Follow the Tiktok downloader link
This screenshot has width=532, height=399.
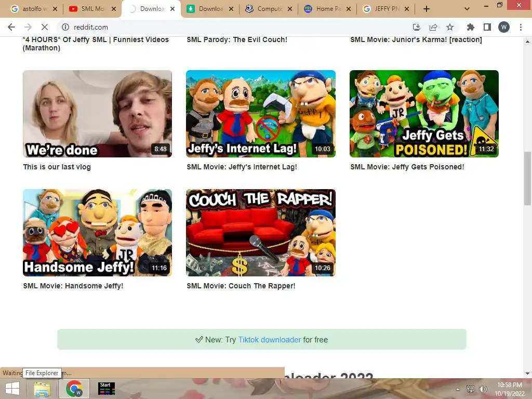pyautogui.click(x=270, y=340)
